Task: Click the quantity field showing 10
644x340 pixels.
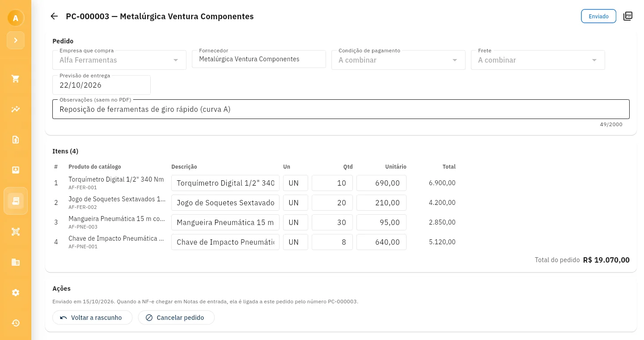Action: (332, 183)
